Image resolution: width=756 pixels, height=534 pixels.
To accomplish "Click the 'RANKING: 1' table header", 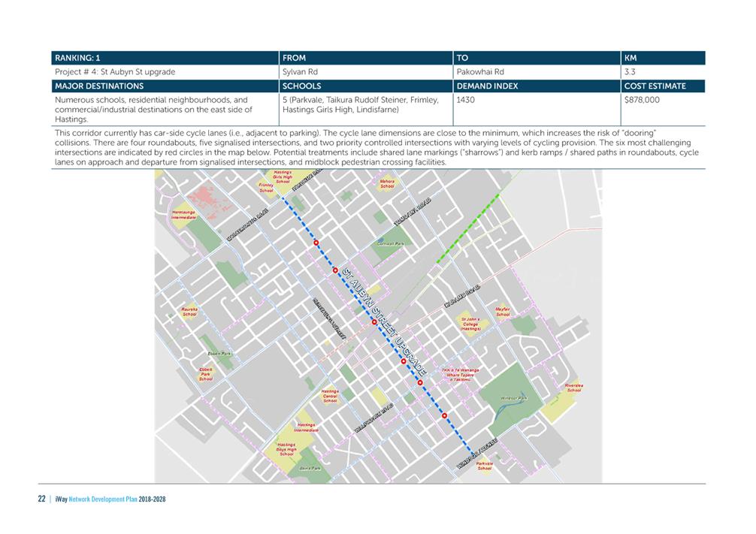I will click(165, 58).
